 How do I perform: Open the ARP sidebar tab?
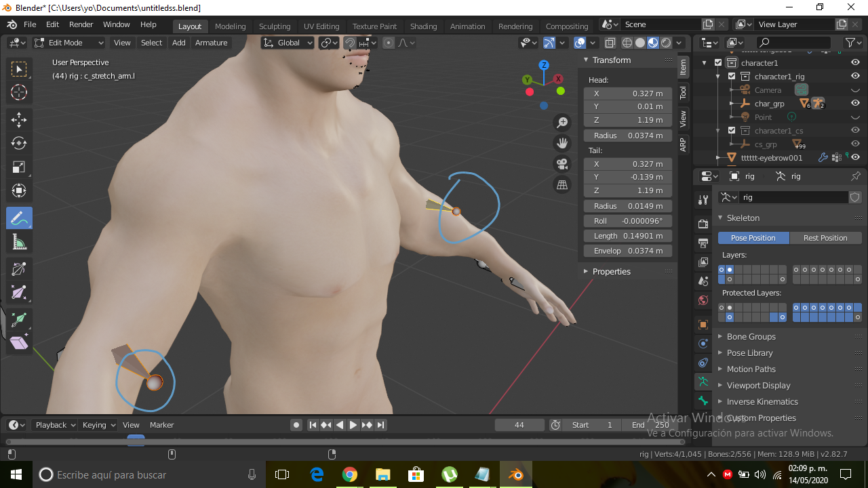point(683,144)
